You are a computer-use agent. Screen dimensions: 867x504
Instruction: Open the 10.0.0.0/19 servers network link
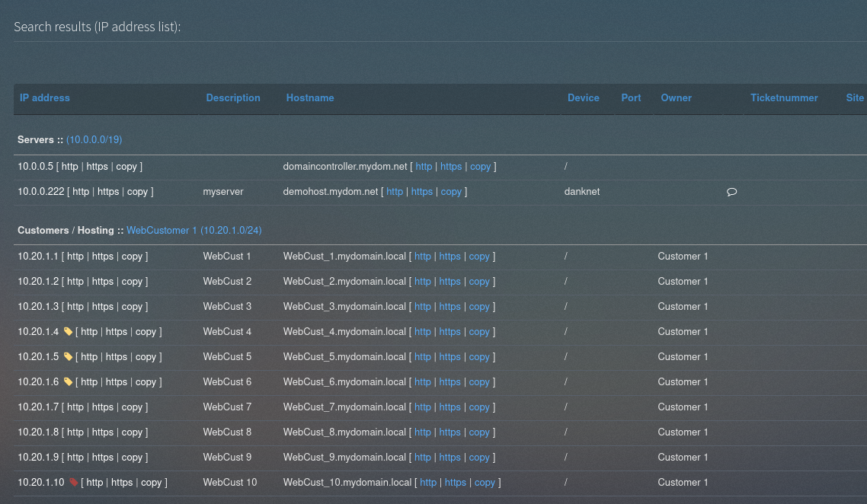(94, 139)
